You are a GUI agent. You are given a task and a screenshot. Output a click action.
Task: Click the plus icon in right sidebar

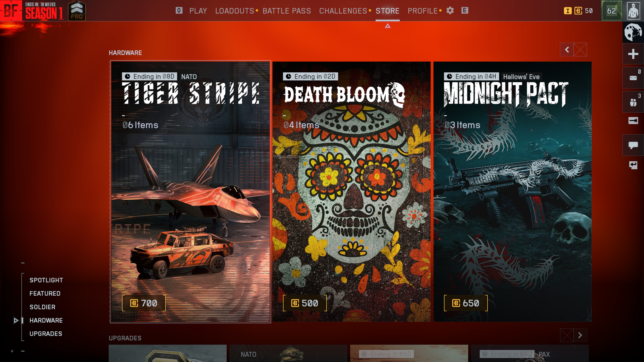633,54
